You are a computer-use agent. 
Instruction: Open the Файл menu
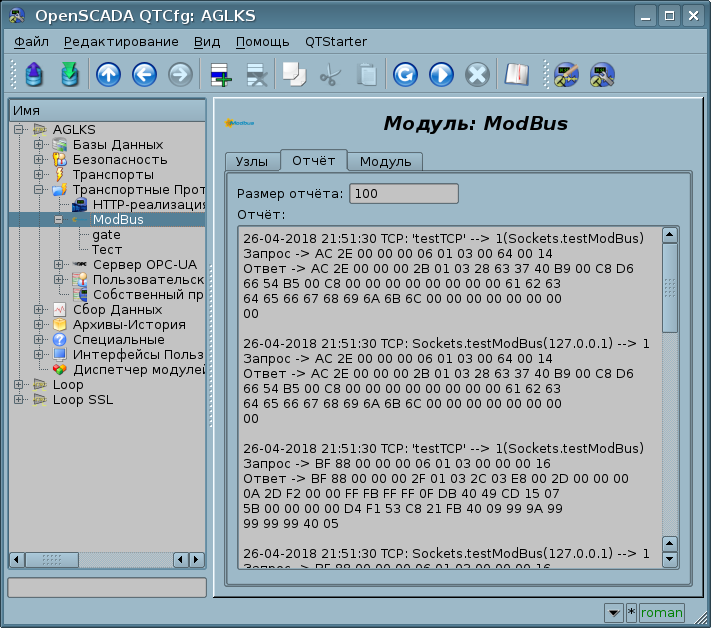[32, 42]
